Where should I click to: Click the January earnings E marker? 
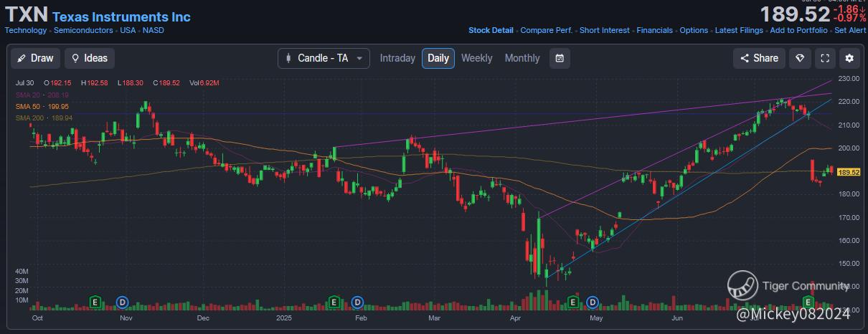pyautogui.click(x=334, y=302)
